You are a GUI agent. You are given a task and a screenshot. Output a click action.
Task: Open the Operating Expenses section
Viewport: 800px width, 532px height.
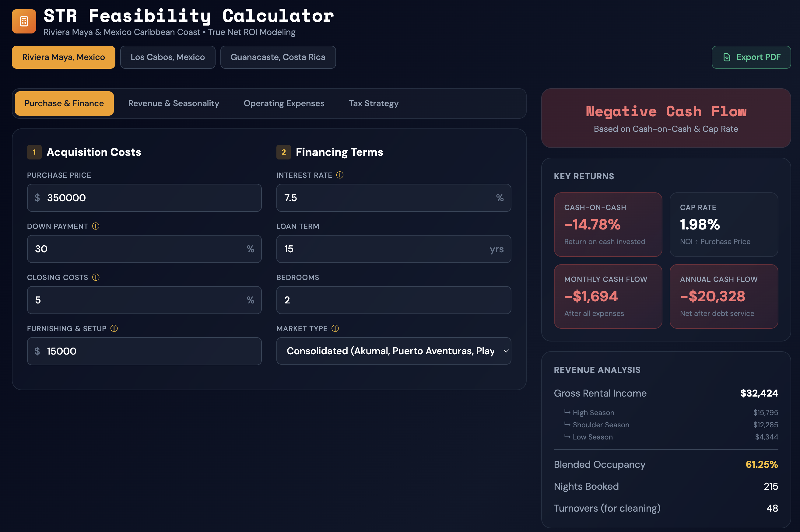(x=284, y=103)
